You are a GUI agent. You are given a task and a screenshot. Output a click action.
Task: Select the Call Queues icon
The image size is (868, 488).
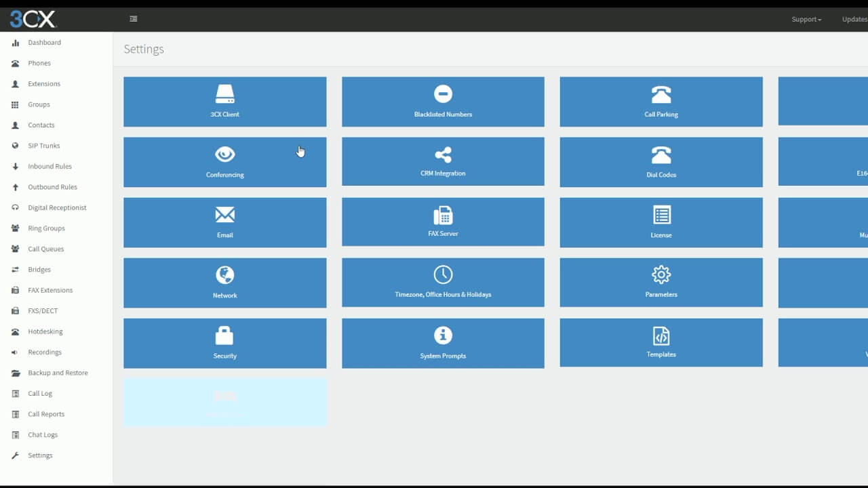tap(15, 249)
